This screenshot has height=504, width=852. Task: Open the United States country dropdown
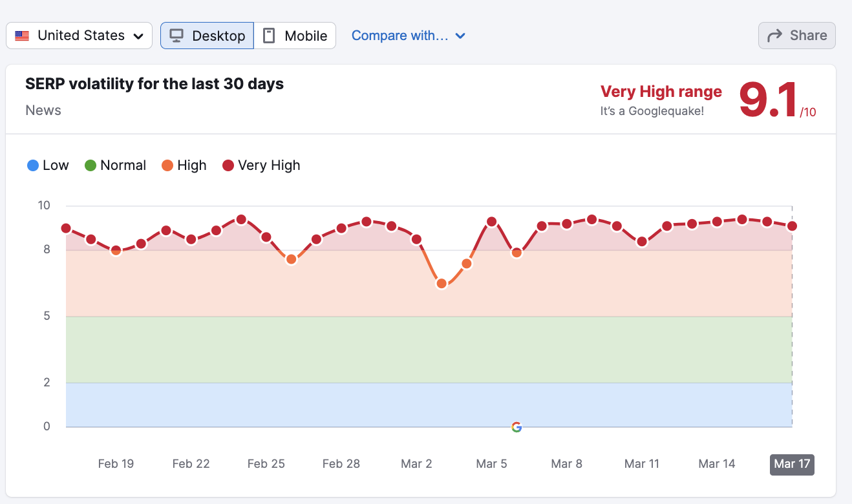click(x=79, y=36)
